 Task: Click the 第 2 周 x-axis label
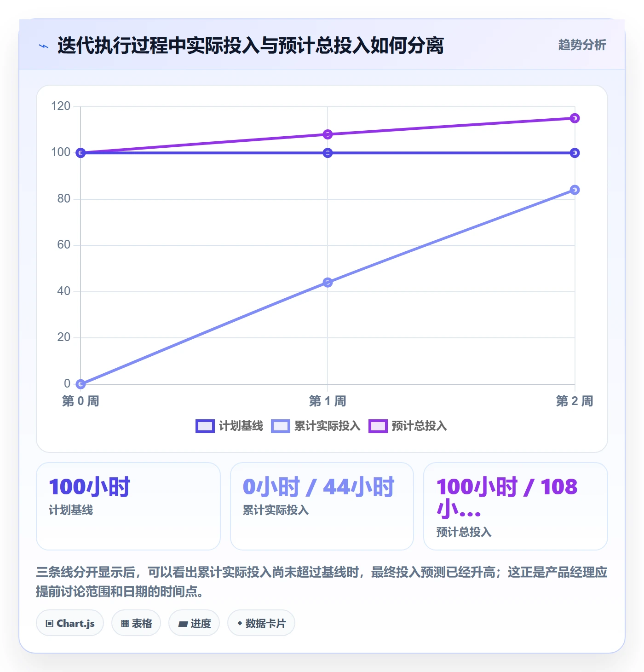coord(575,401)
